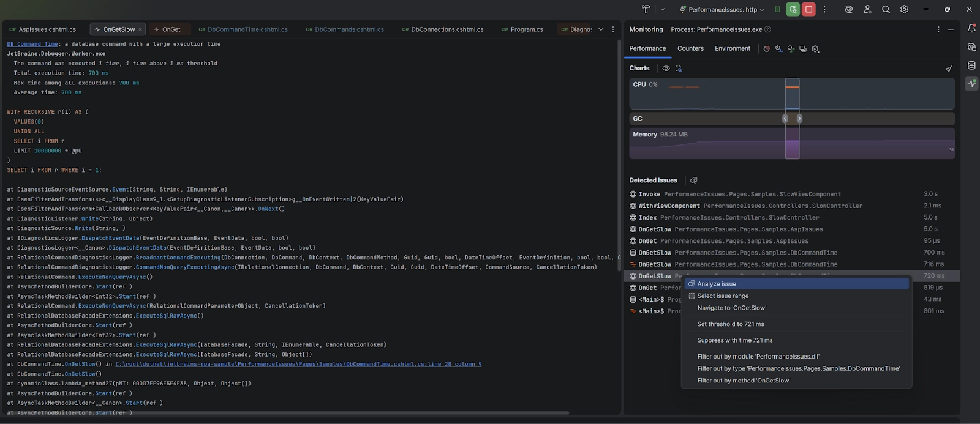Open the dropdown arrow next to the Build icon
The image size is (980, 424).
[x=662, y=10]
